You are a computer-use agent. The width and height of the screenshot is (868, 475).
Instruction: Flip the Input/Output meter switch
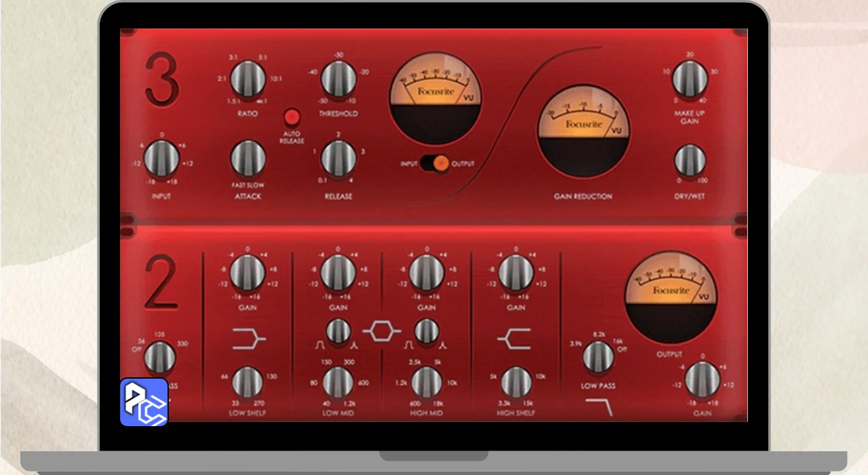tap(435, 164)
